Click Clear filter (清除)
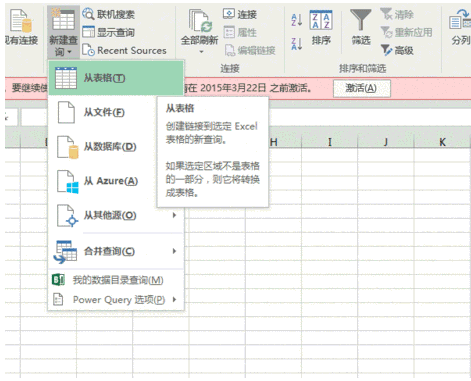The height and width of the screenshot is (381, 471). coord(397,14)
